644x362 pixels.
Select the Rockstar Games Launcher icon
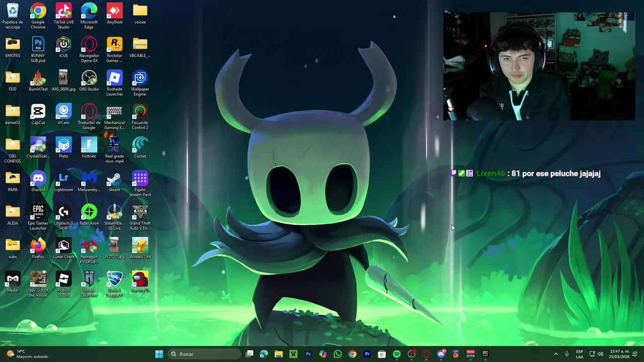[114, 50]
